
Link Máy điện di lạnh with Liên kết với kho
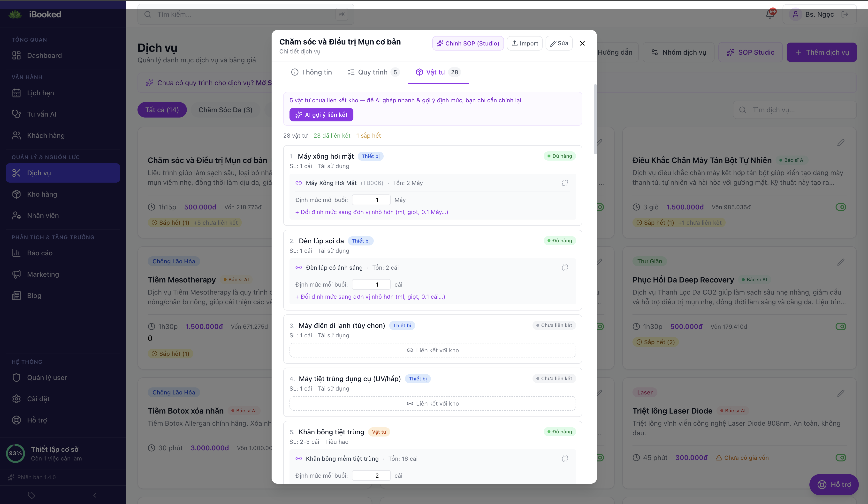tap(433, 350)
